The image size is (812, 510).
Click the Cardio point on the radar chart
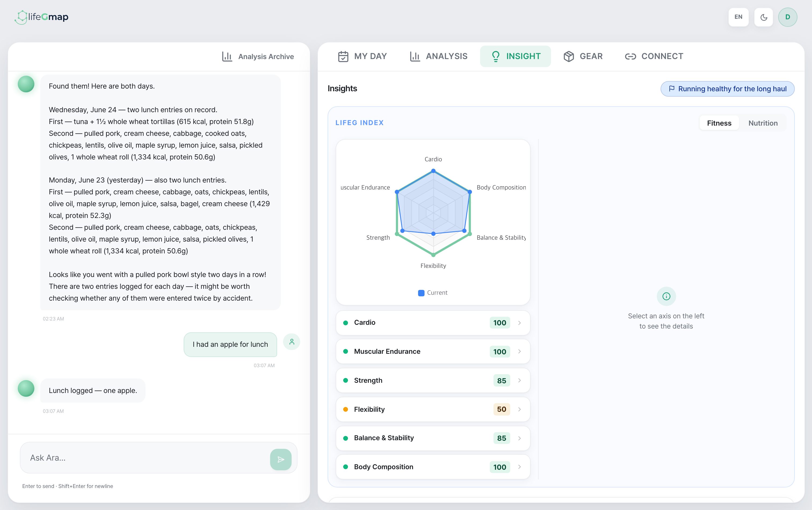pyautogui.click(x=433, y=171)
